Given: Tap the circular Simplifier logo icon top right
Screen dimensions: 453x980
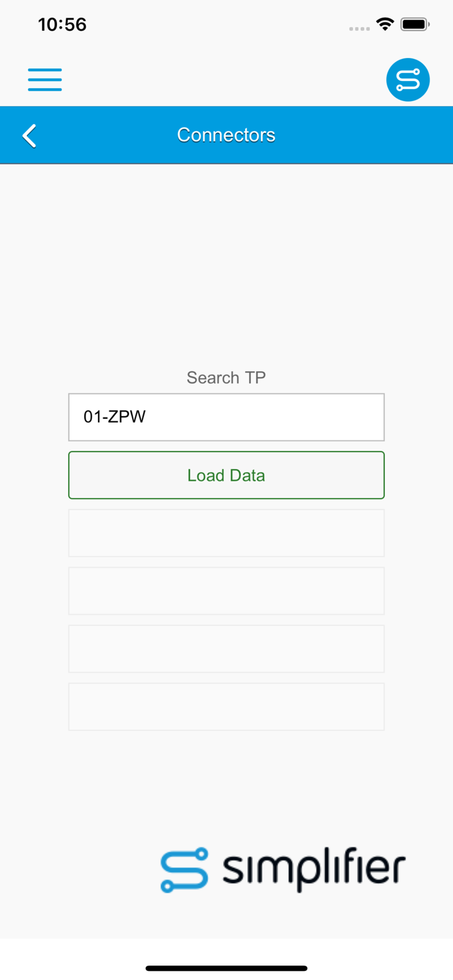Looking at the screenshot, I should [407, 79].
